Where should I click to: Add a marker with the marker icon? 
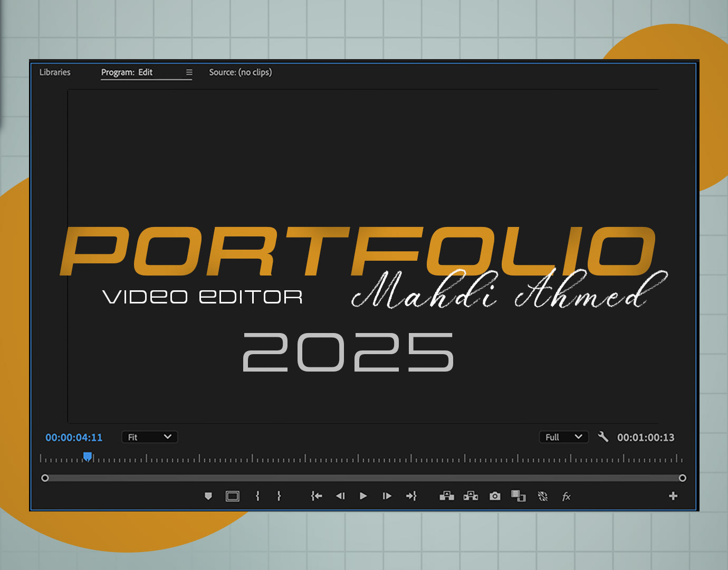[208, 496]
